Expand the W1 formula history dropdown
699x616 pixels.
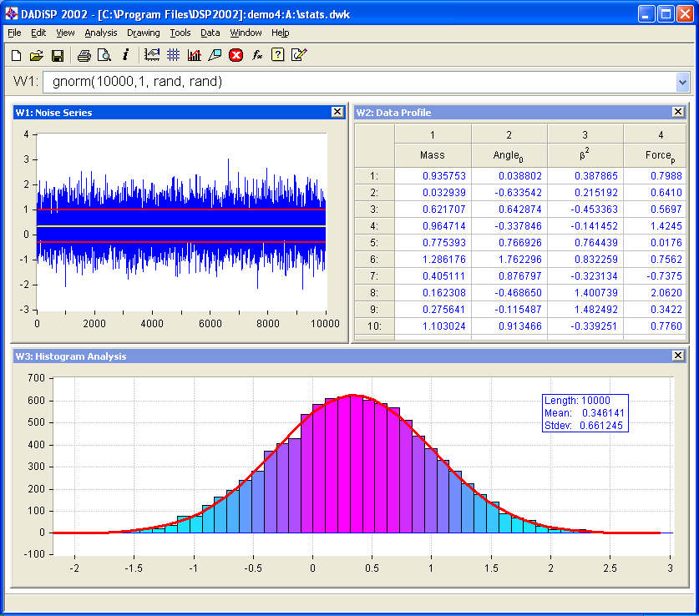click(682, 82)
